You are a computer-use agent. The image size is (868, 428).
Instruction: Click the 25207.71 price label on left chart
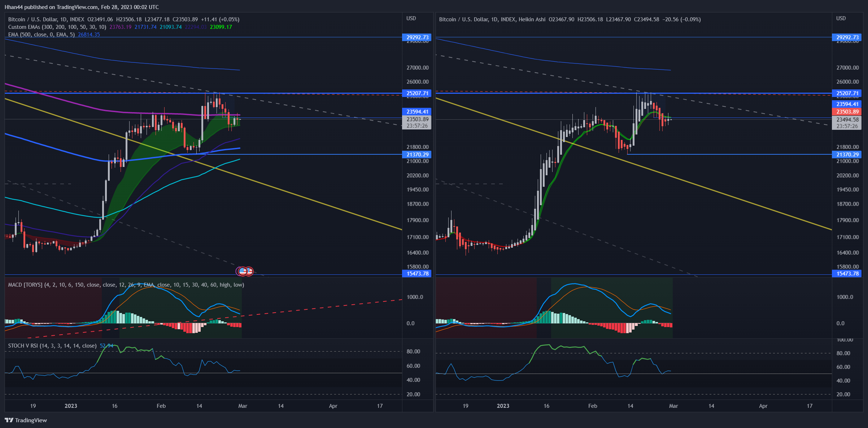(417, 93)
